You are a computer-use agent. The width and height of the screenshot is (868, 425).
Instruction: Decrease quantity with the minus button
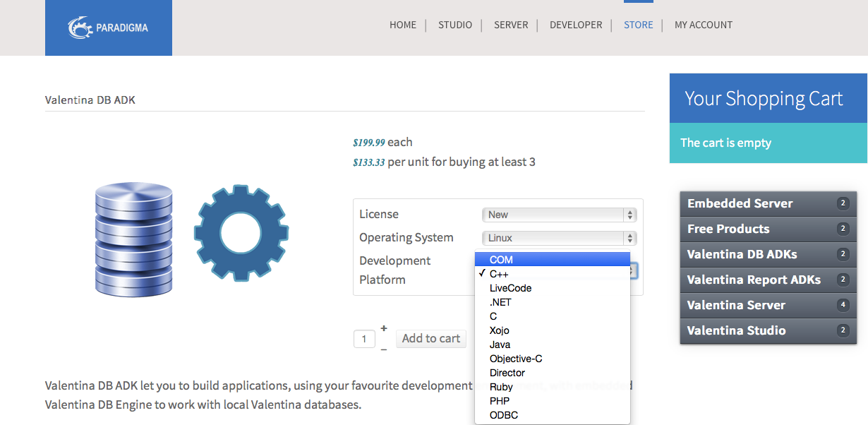[384, 349]
